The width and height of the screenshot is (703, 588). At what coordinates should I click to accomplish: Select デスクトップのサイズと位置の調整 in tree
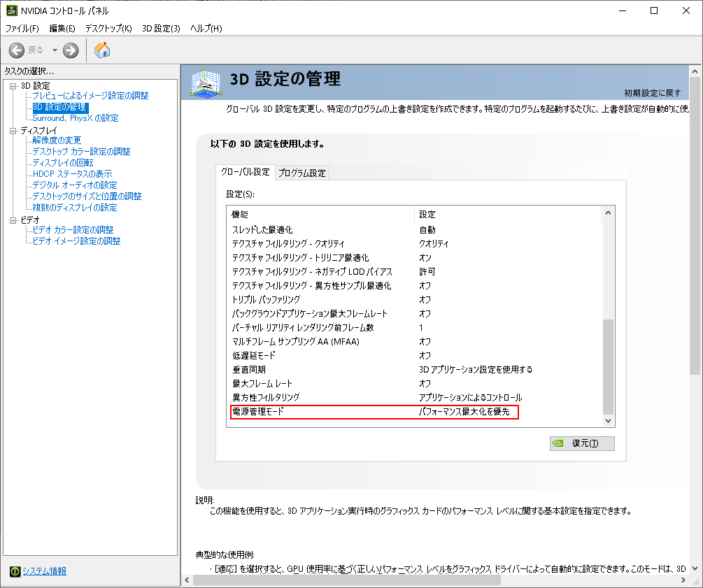[87, 196]
